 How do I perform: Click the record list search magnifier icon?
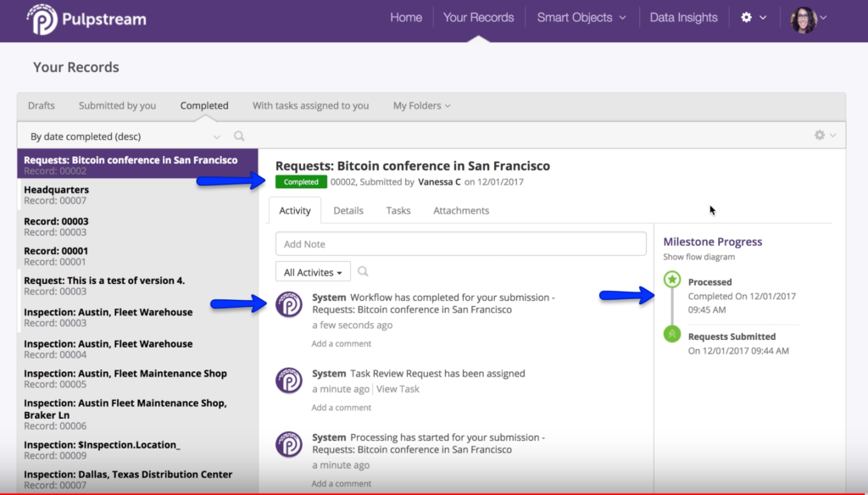[240, 136]
